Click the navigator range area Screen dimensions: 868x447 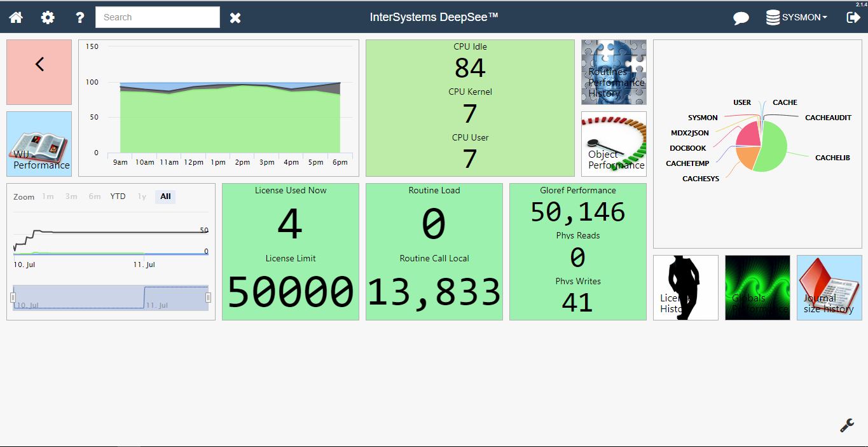(x=111, y=298)
